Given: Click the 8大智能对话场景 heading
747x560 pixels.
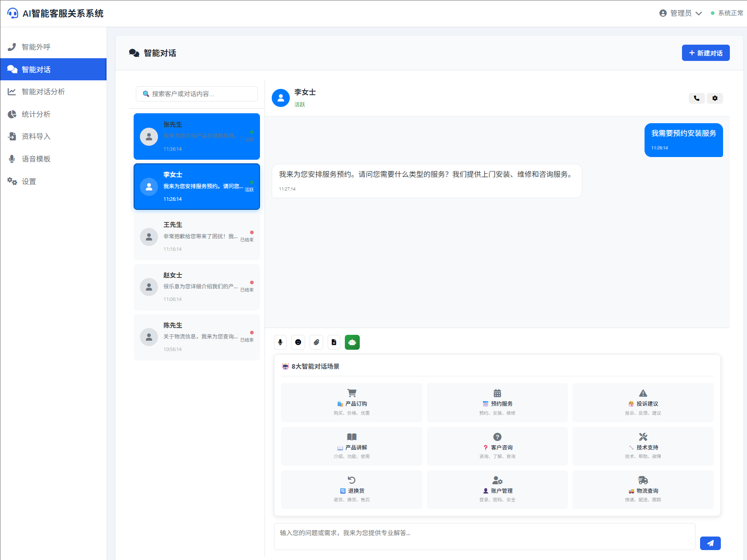Looking at the screenshot, I should (311, 366).
